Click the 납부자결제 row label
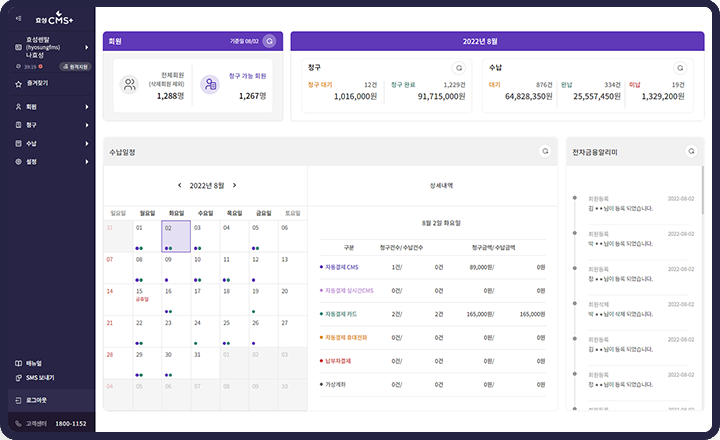The image size is (720, 440). point(338,361)
